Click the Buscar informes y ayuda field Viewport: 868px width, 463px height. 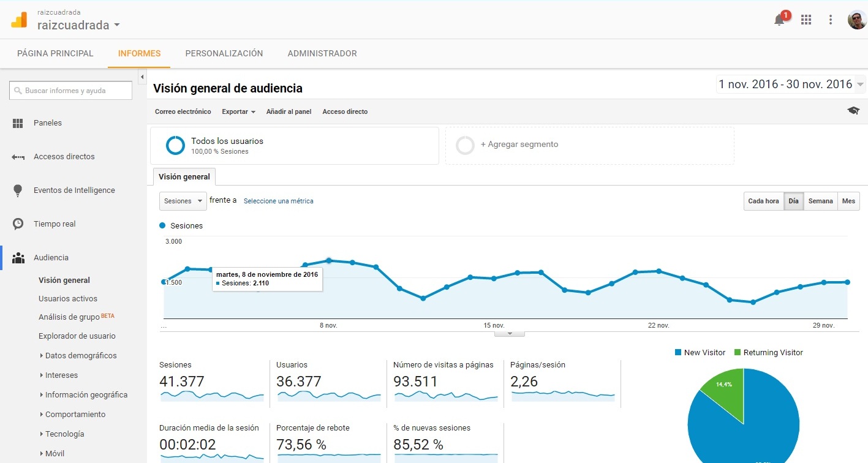pyautogui.click(x=71, y=91)
